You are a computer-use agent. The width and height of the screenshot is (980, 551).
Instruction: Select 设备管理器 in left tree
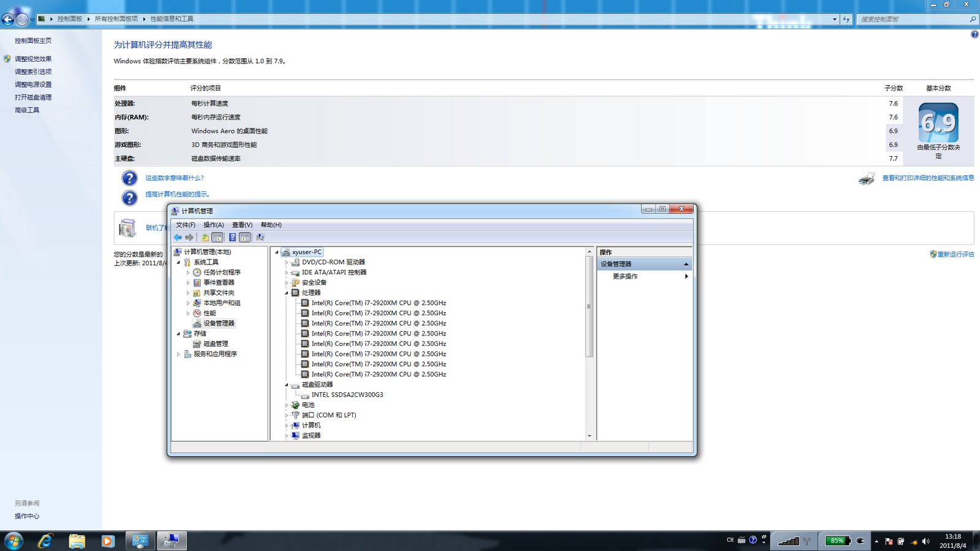219,323
